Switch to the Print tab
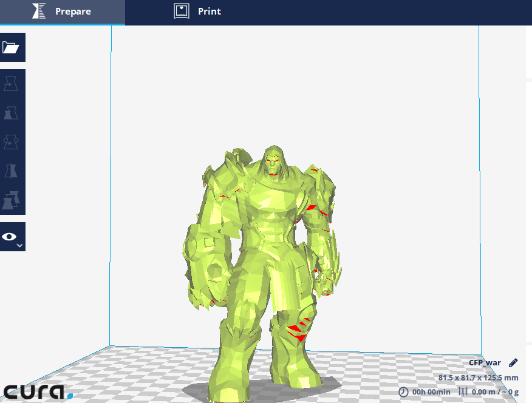532x403 pixels. [x=197, y=12]
